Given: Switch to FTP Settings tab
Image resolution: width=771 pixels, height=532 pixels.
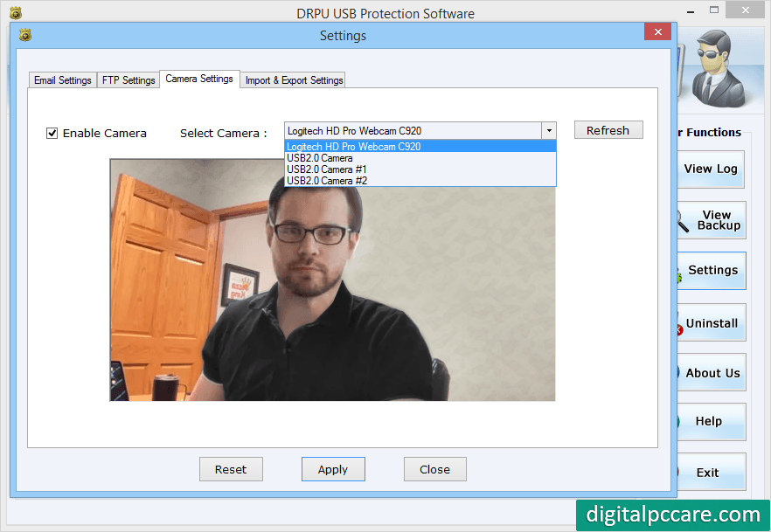Looking at the screenshot, I should pyautogui.click(x=128, y=80).
